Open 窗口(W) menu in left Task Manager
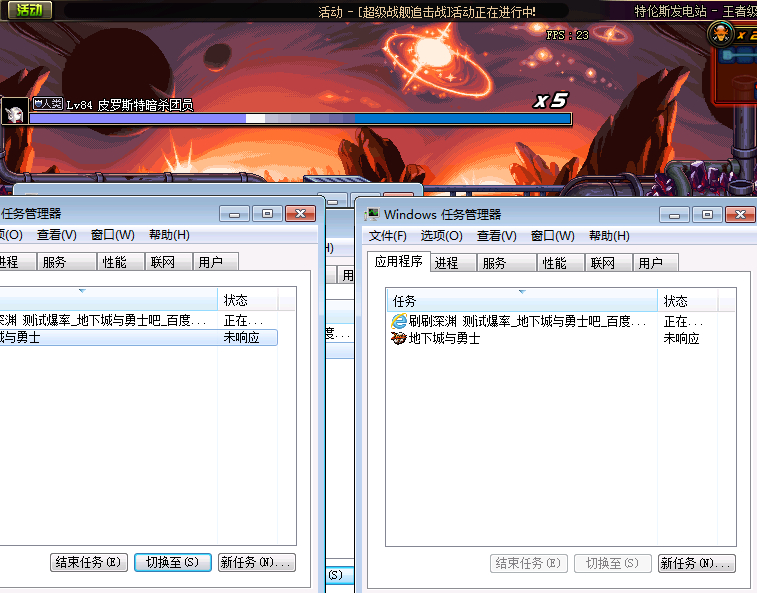Viewport: 757px width, 593px height. point(113,235)
